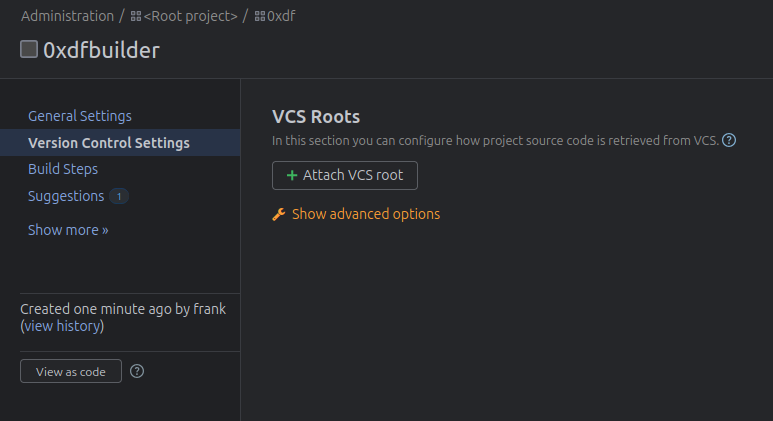The width and height of the screenshot is (773, 421).
Task: Expand sidebar with Show more »
Action: [x=68, y=230]
